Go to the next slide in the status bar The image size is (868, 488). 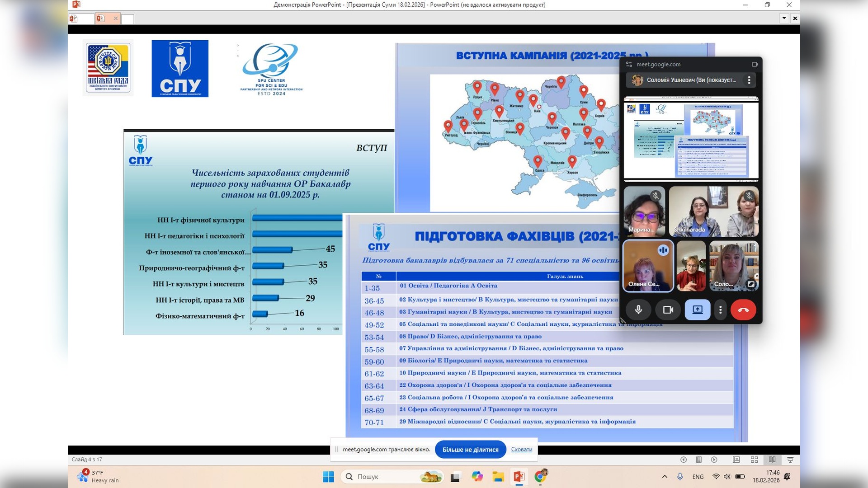[714, 460]
